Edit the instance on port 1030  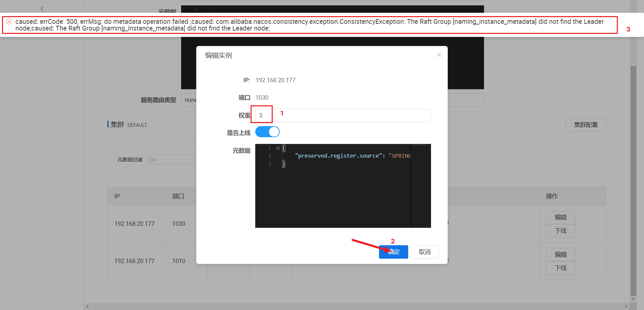560,217
